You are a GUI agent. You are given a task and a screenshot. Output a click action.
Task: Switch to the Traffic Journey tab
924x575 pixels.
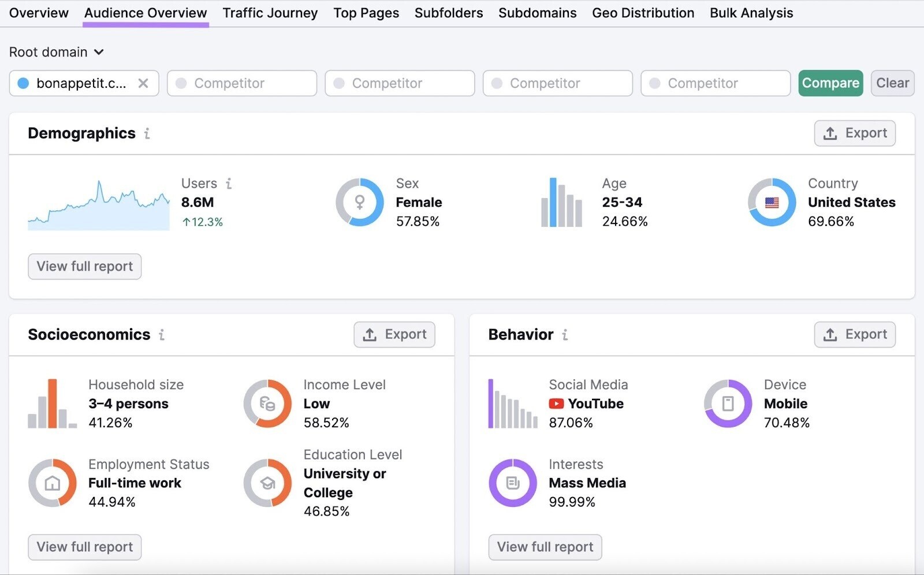(270, 13)
